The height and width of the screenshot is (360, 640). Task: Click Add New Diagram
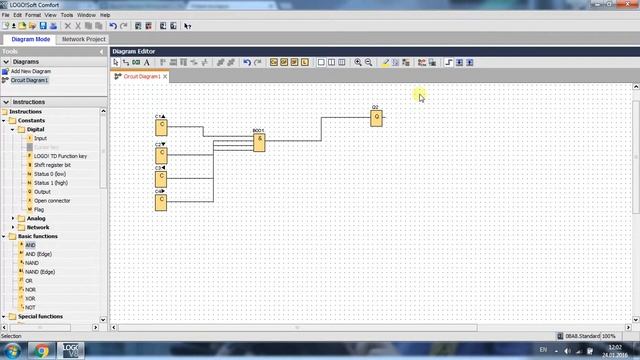pos(31,71)
